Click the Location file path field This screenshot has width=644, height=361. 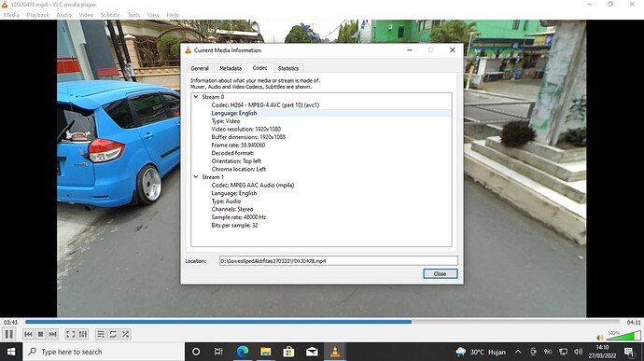pos(339,261)
